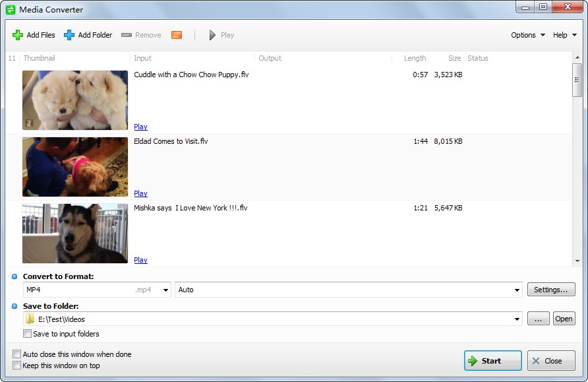This screenshot has height=382, width=588.
Task: Click the Remove minus icon
Action: coord(127,35)
